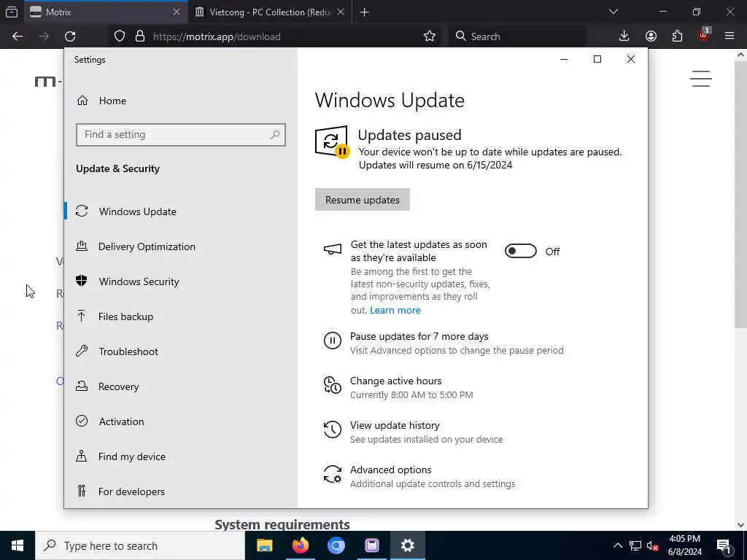The width and height of the screenshot is (747, 560).
Task: Go back in Firefox browser
Action: (x=18, y=36)
